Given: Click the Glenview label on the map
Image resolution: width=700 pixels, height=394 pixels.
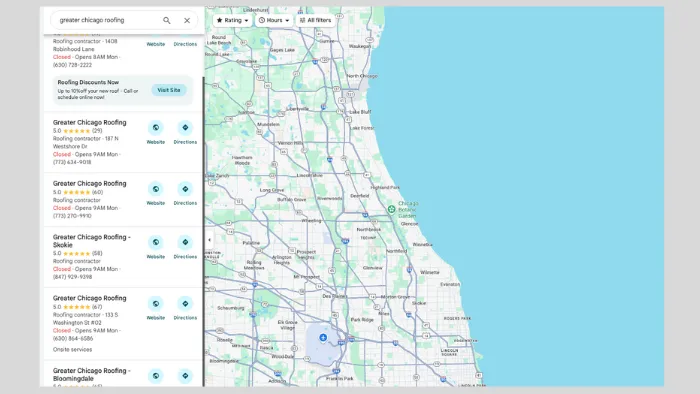Looking at the screenshot, I should click(x=372, y=268).
